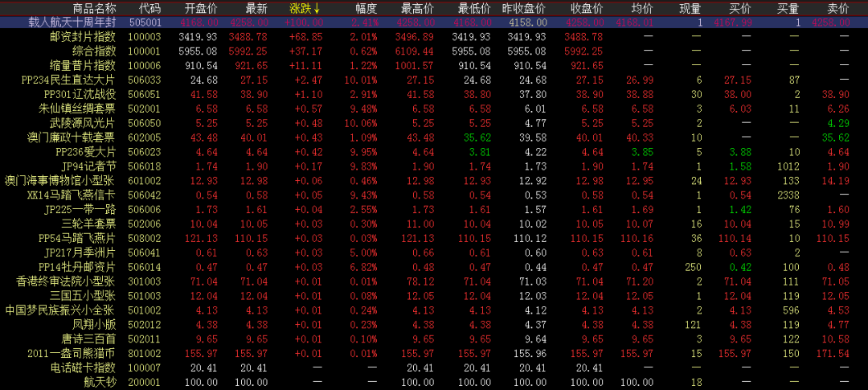This screenshot has width=868, height=390.
Task: Select the 三轮羊套票 row
Action: pyautogui.click(x=434, y=224)
